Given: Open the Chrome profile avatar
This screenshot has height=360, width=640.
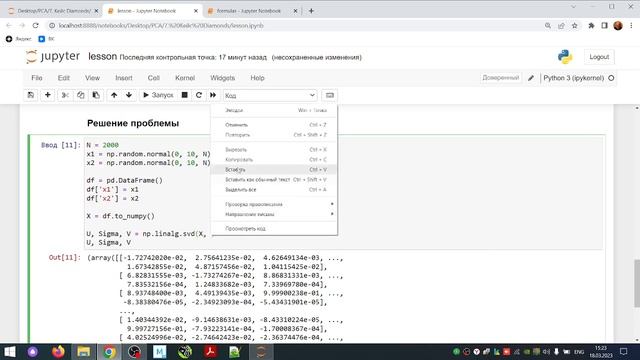Looking at the screenshot, I should tap(618, 25).
